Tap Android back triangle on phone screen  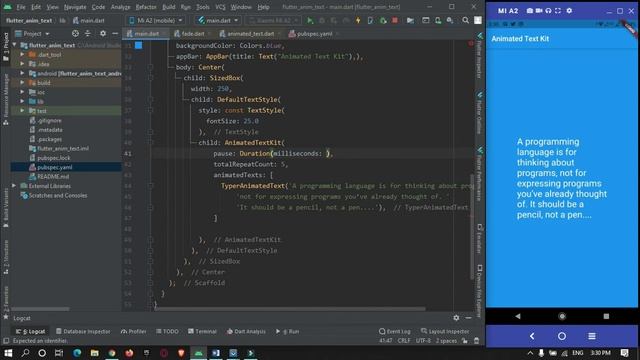pyautogui.click(x=518, y=316)
